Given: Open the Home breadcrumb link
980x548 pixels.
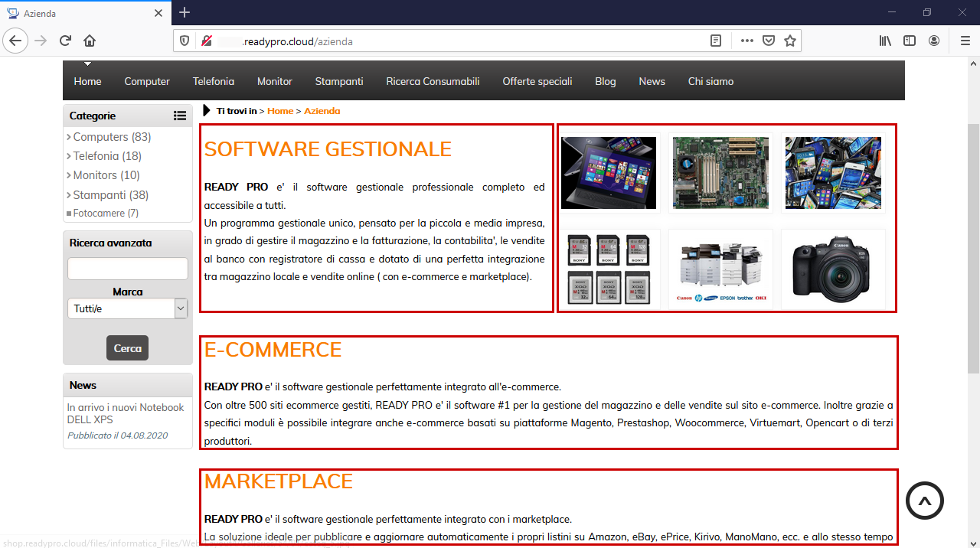Looking at the screenshot, I should [x=280, y=111].
